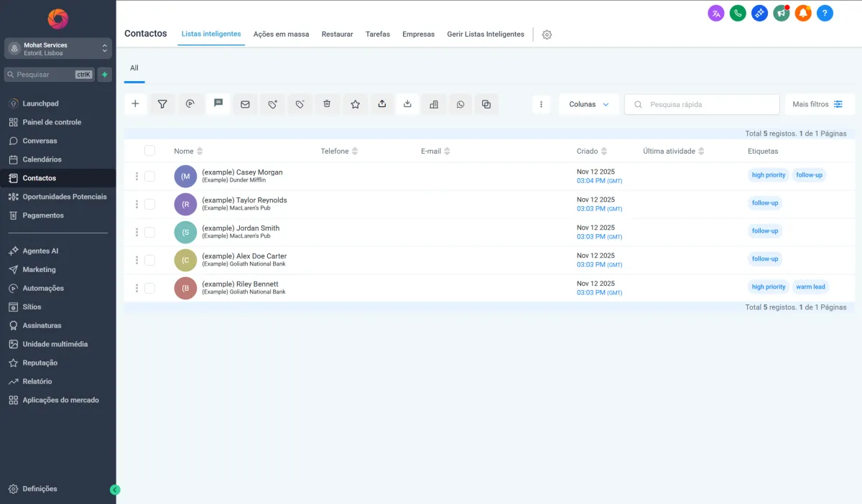Select the Riley Bennett row checkbox
This screenshot has height=504, width=862.
(x=149, y=288)
